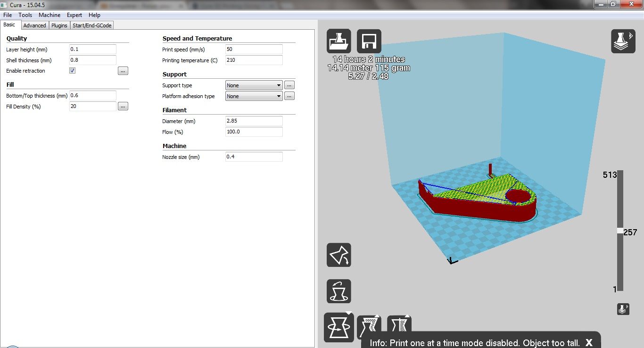The image size is (644, 348).
Task: Click in the Bottom/Top thickness field
Action: [x=92, y=96]
